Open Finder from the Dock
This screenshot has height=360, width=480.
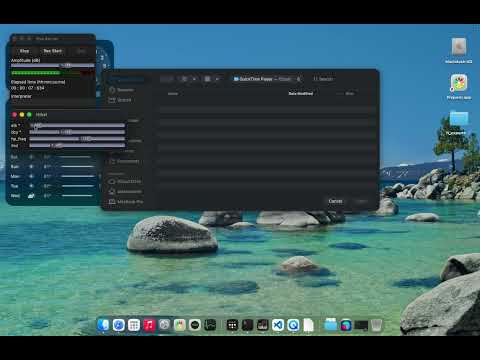(x=103, y=325)
